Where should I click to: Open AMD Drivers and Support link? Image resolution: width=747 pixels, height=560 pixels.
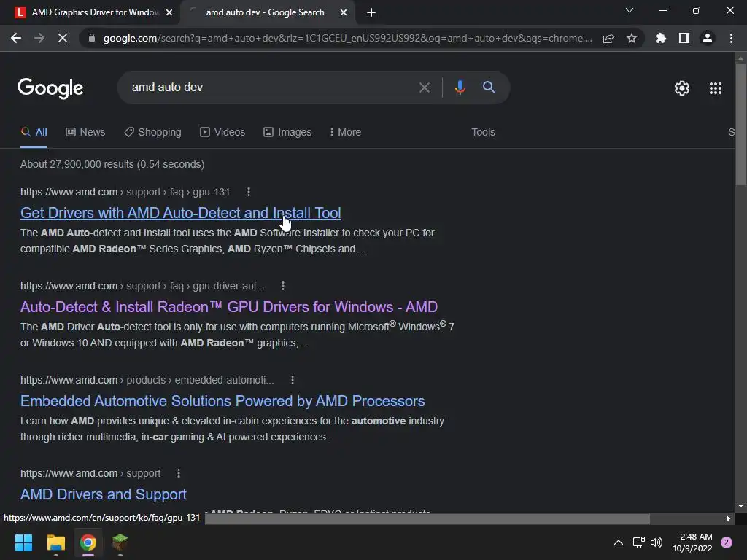click(104, 494)
